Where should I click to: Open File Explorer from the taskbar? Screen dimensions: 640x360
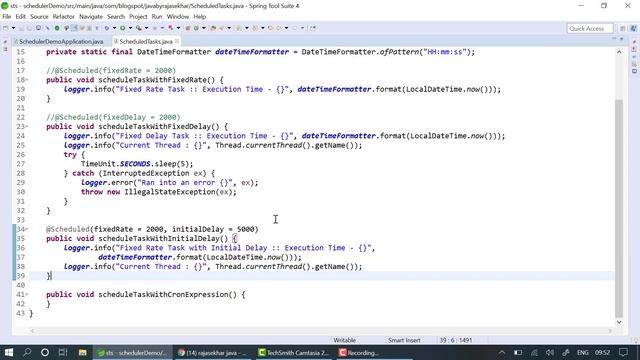(82, 352)
